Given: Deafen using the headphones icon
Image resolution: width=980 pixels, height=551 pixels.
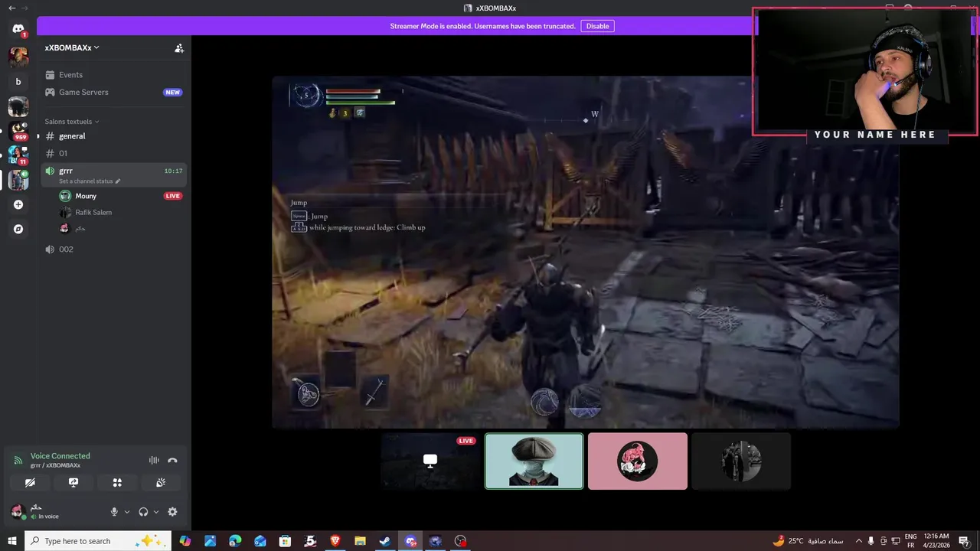Looking at the screenshot, I should point(143,512).
